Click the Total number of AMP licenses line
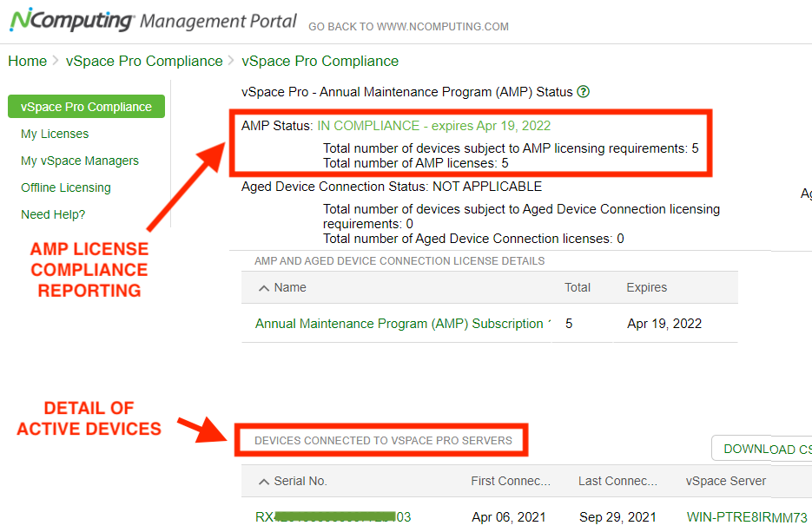The image size is (812, 532). (416, 163)
